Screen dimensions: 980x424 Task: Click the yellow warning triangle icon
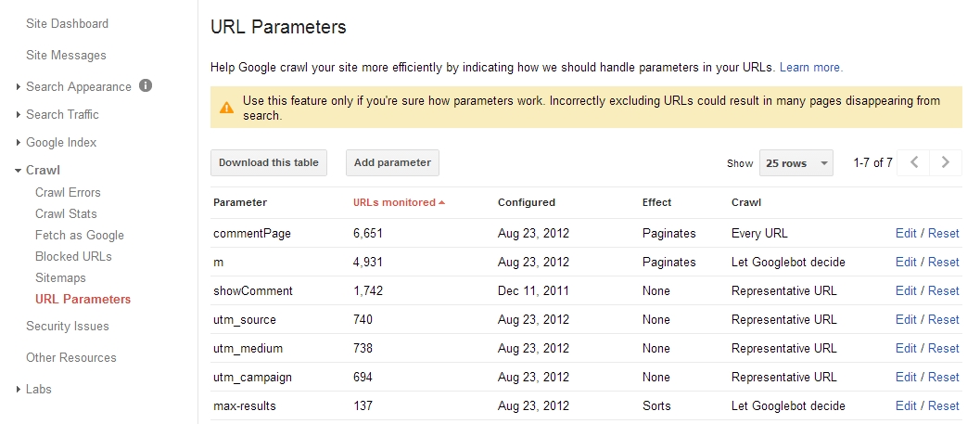coord(225,109)
